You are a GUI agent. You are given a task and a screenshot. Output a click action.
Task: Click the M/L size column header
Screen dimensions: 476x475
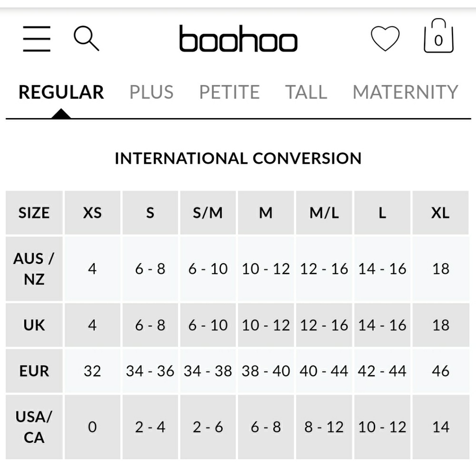coord(324,213)
